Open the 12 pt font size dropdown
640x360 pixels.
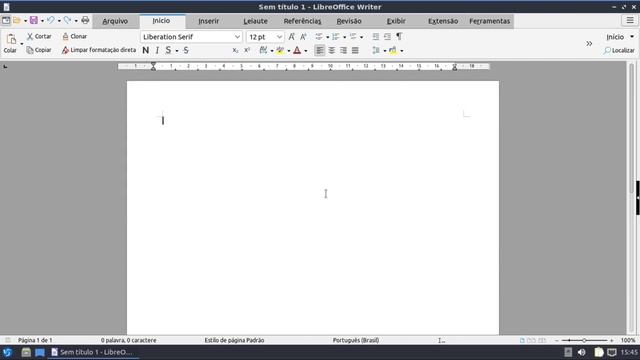(x=279, y=37)
